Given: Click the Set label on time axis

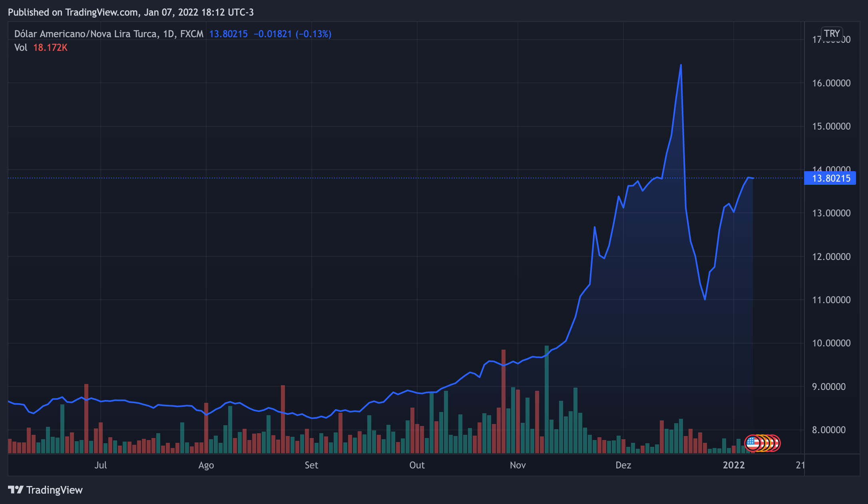Looking at the screenshot, I should (311, 465).
